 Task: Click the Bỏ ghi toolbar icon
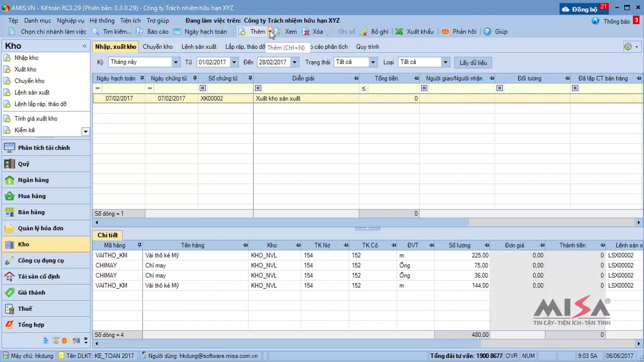coord(364,32)
